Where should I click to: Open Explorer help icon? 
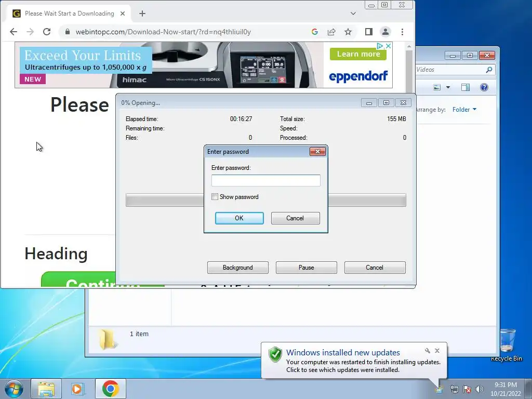[484, 87]
